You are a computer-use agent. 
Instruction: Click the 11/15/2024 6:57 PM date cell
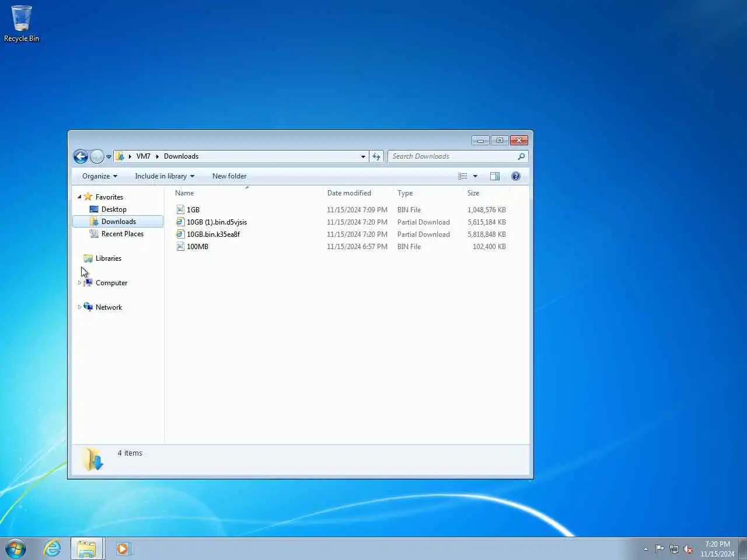pos(357,247)
